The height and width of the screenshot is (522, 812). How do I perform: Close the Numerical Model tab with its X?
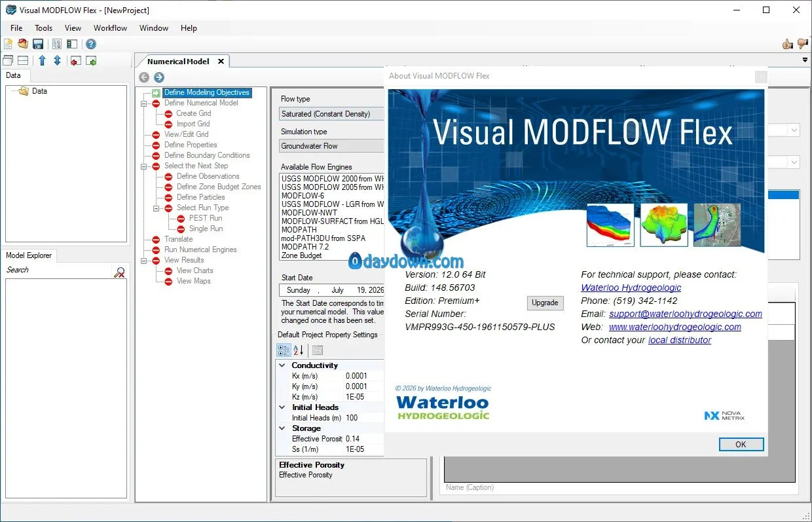point(221,62)
